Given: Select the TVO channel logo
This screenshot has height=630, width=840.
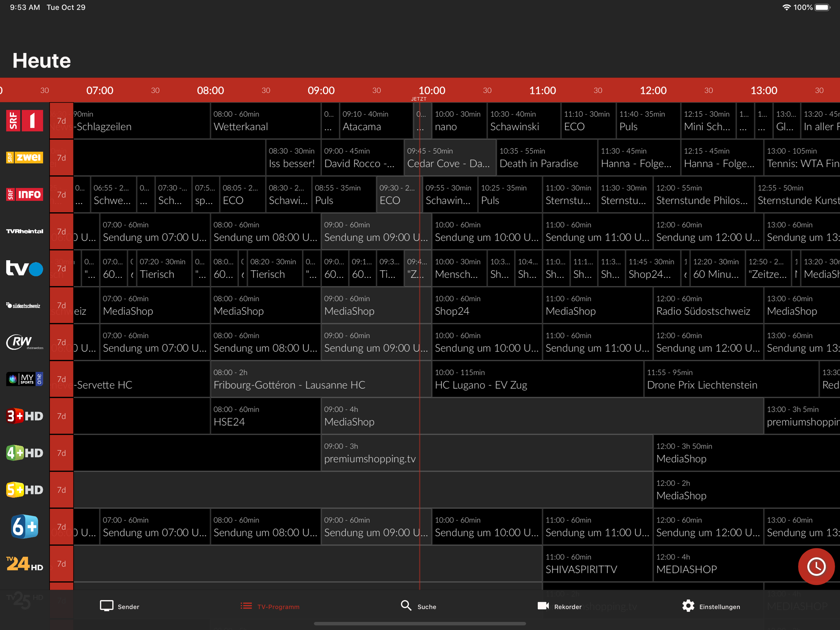Looking at the screenshot, I should pyautogui.click(x=25, y=268).
